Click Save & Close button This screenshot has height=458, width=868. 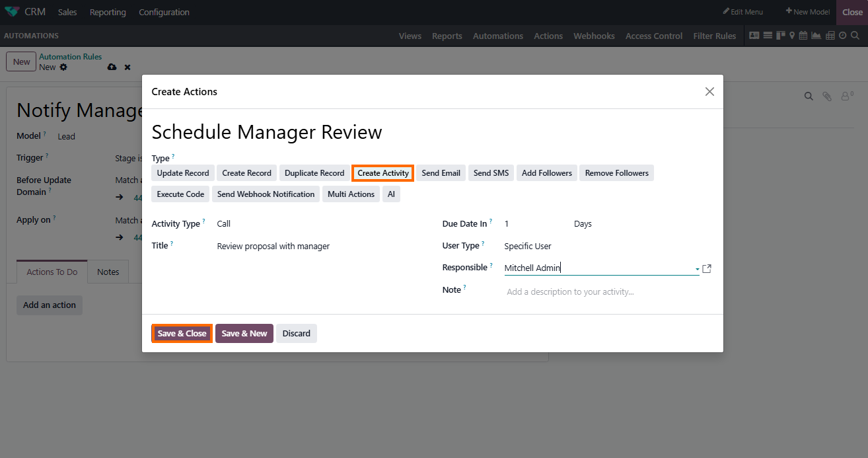click(x=182, y=334)
